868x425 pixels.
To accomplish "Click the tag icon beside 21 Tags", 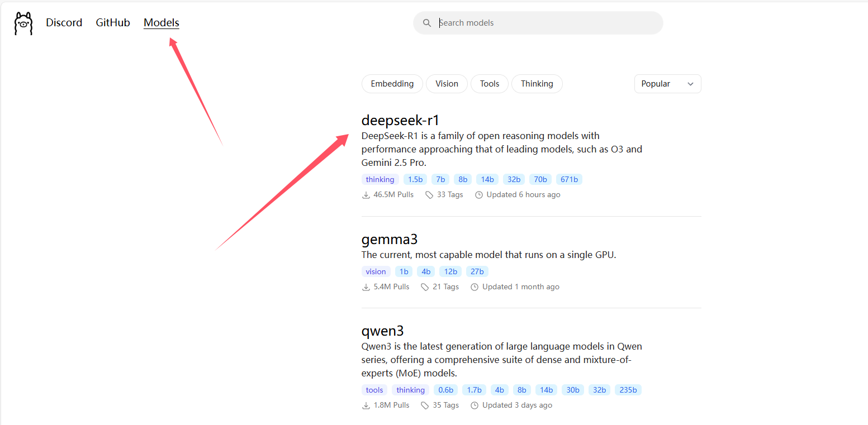I will [x=425, y=287].
